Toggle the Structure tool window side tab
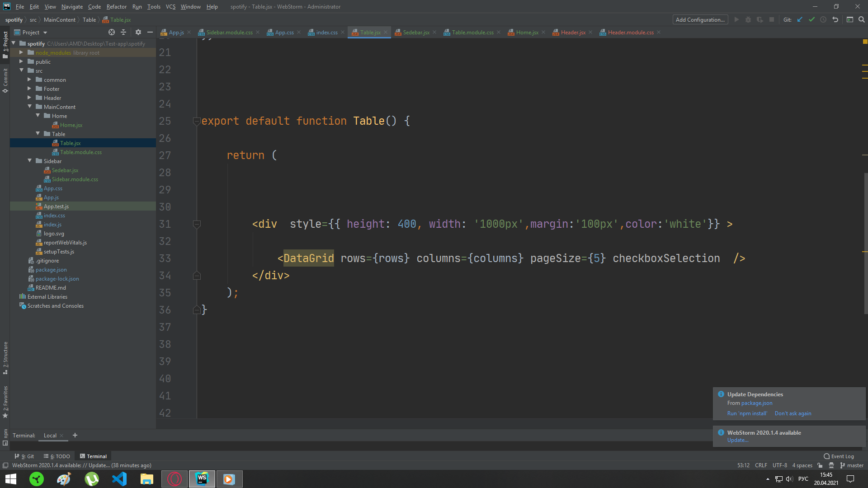Image resolution: width=868 pixels, height=488 pixels. (5, 358)
